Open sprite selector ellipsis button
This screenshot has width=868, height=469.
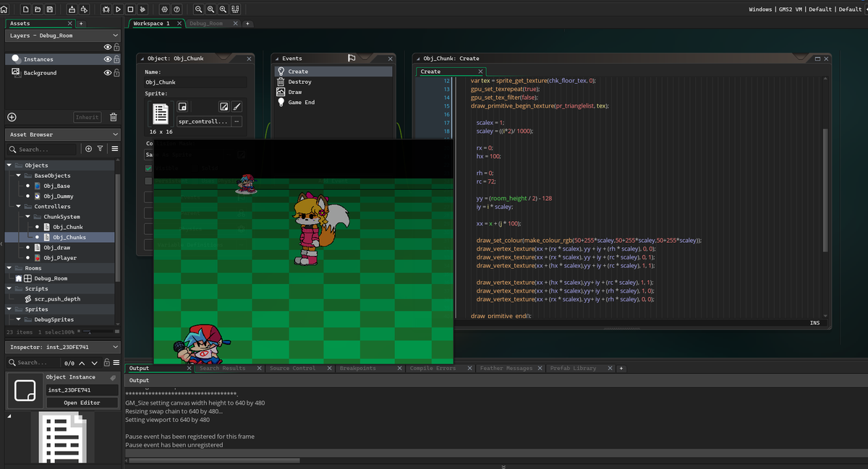pos(237,121)
